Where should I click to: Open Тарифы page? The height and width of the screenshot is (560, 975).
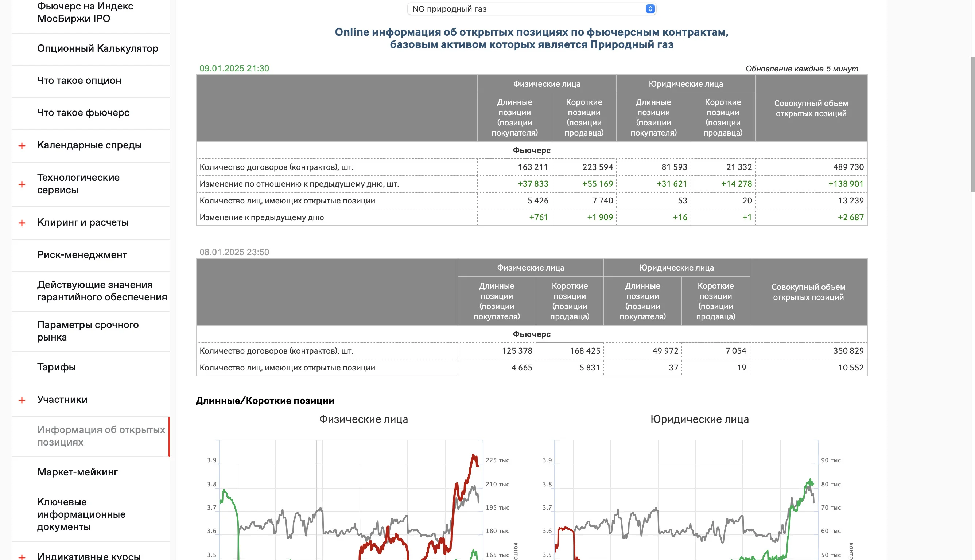[56, 367]
